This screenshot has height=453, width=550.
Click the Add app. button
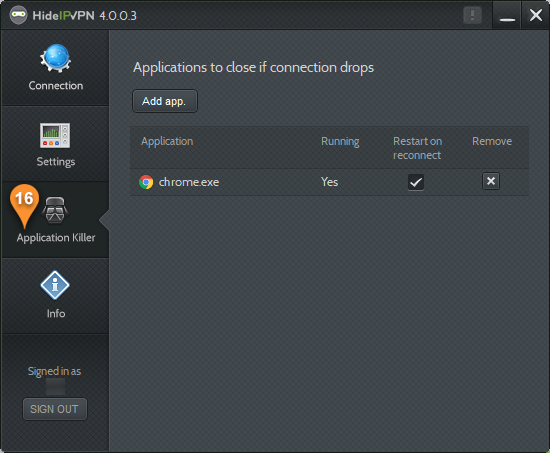(x=165, y=101)
